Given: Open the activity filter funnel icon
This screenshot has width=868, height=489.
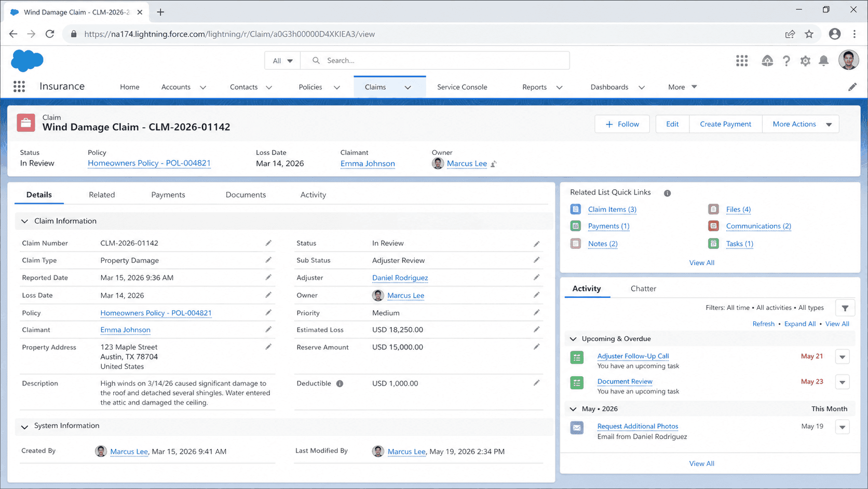Looking at the screenshot, I should tap(845, 308).
